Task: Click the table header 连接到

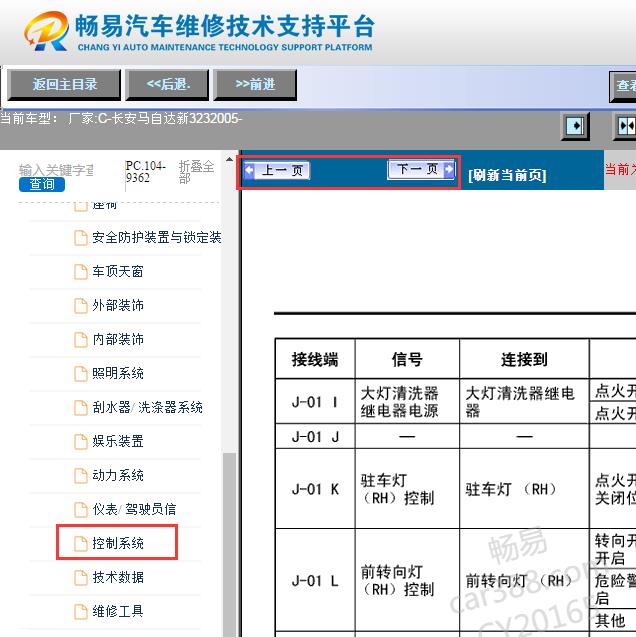Action: (x=524, y=360)
